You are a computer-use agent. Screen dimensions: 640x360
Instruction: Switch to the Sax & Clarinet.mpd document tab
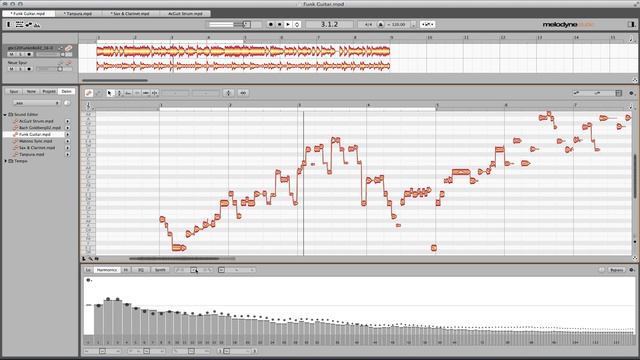[x=130, y=13]
